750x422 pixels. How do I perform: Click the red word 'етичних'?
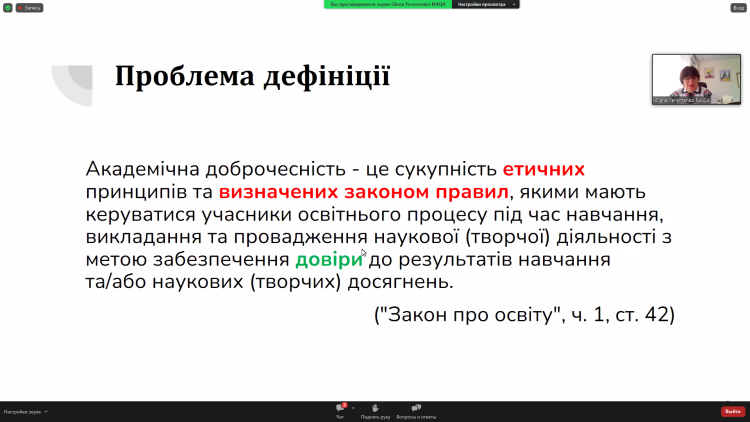click(x=543, y=168)
